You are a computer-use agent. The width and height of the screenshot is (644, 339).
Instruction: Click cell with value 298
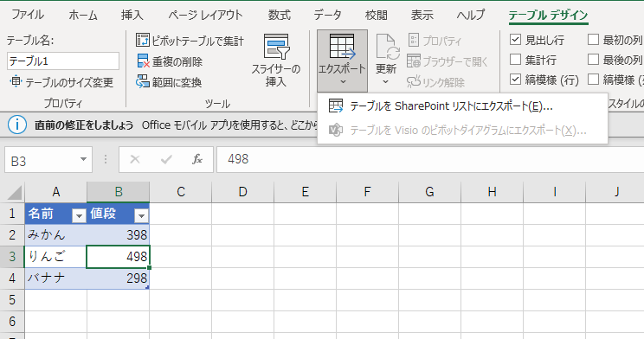(x=119, y=278)
